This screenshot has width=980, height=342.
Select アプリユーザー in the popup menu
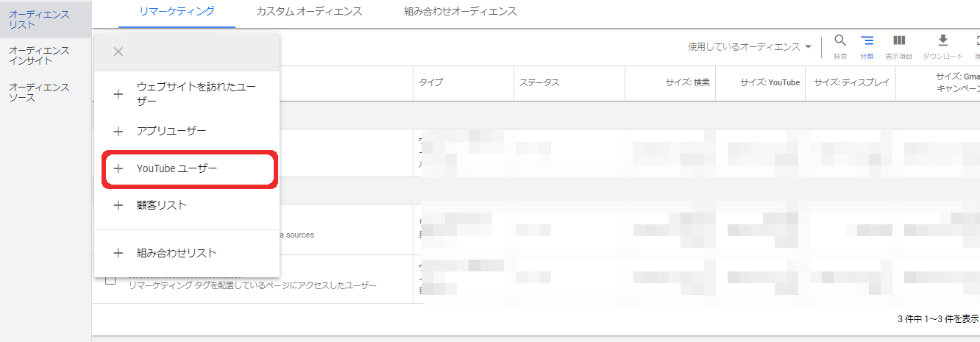pos(187,132)
